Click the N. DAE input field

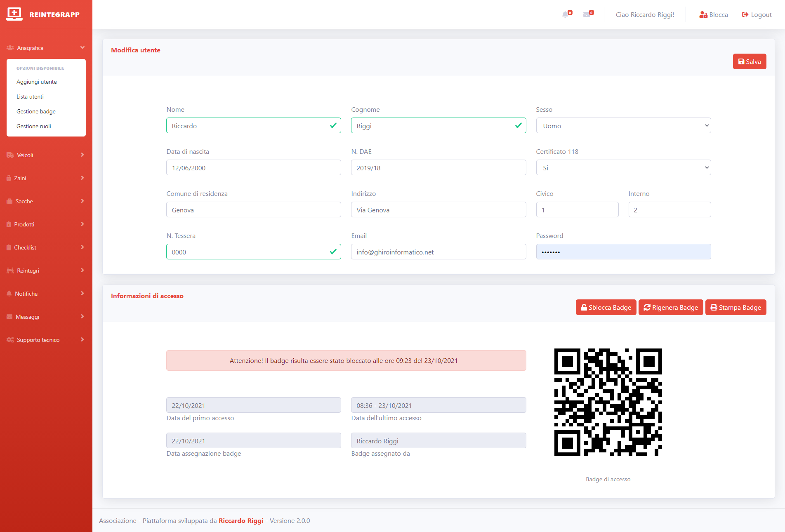(438, 167)
